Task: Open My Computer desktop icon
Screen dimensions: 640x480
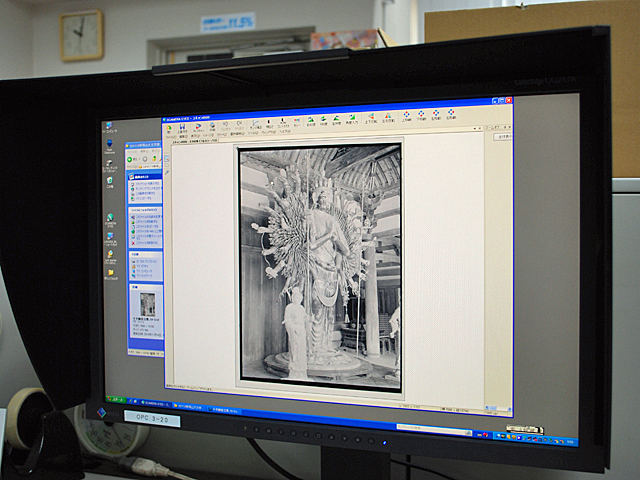Action: pyautogui.click(x=109, y=127)
